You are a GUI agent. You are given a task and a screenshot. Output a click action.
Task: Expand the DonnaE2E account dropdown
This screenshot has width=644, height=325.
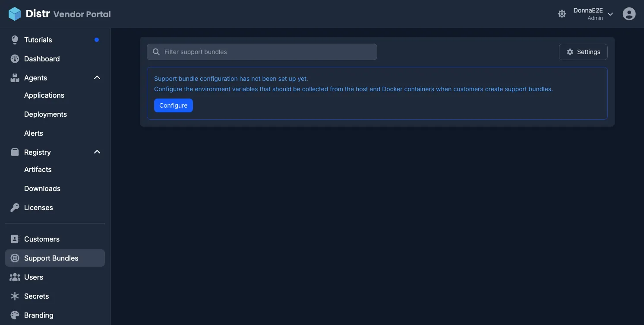click(610, 14)
